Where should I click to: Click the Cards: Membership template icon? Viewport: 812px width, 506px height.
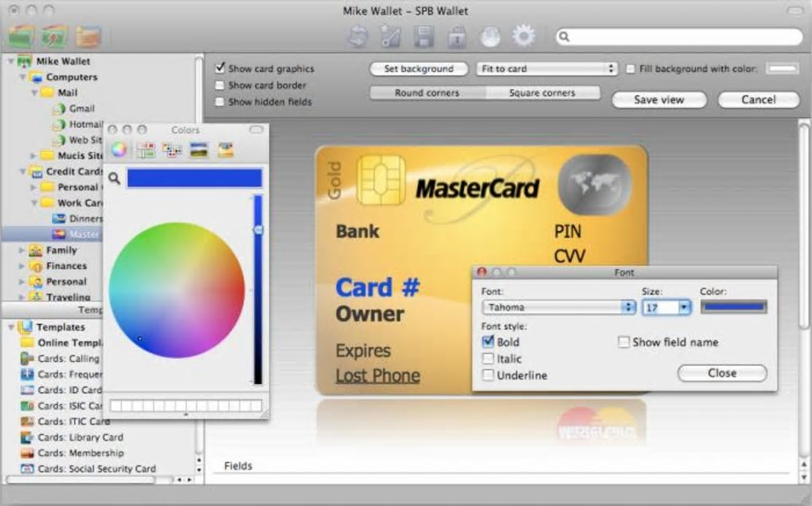click(x=27, y=453)
